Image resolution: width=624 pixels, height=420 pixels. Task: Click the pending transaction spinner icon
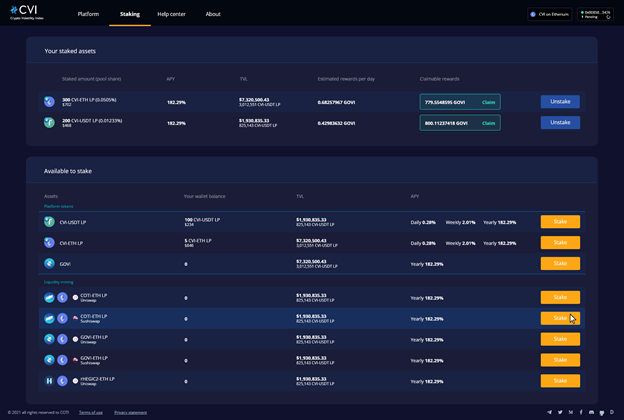click(x=608, y=17)
